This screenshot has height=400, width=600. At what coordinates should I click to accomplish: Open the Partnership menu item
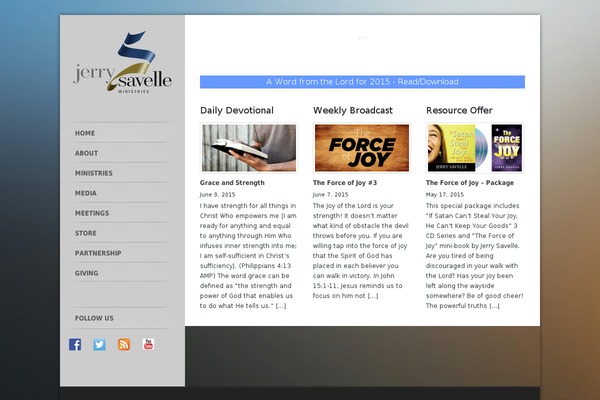(98, 253)
